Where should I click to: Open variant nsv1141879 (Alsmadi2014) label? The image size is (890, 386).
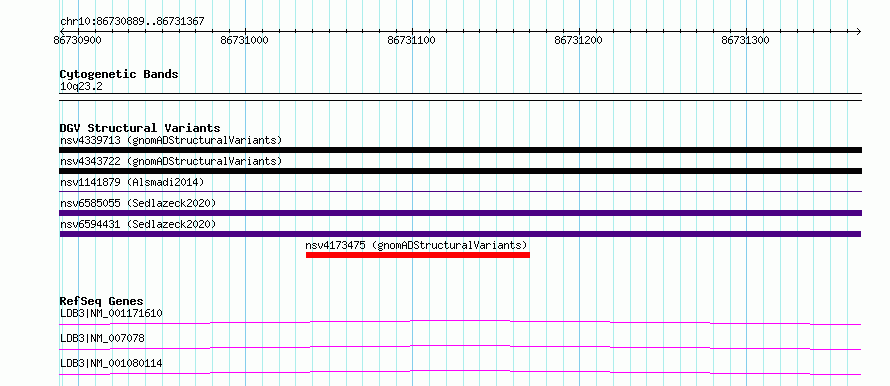(132, 182)
